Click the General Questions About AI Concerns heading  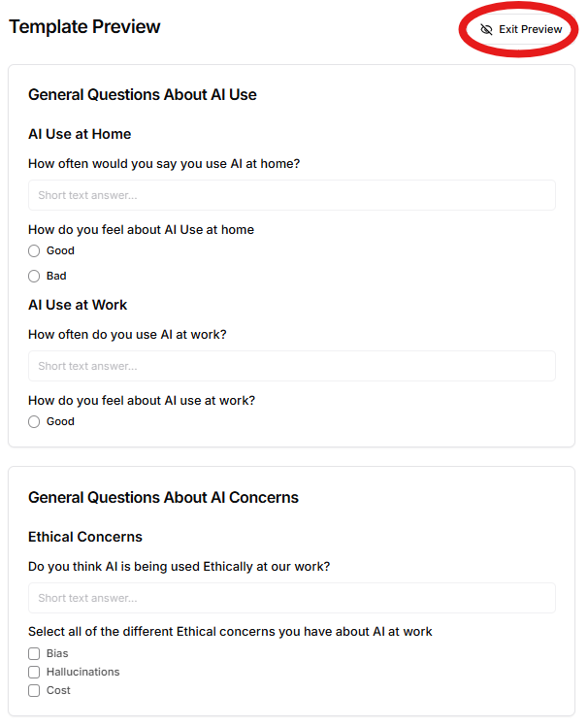(x=163, y=498)
